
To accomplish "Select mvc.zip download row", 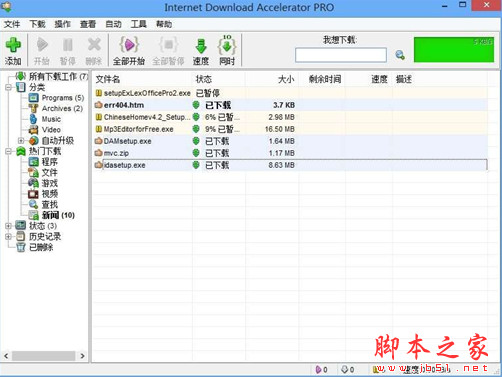I will [x=291, y=153].
